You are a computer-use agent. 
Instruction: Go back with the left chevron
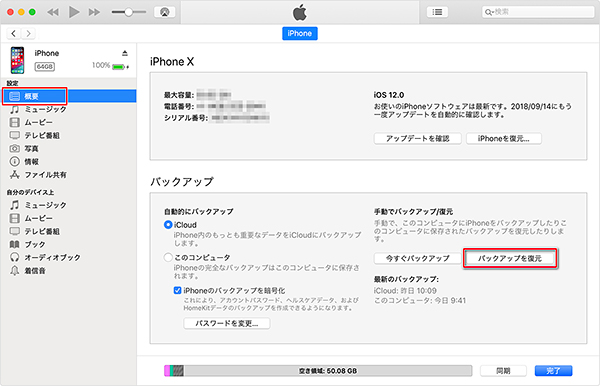tap(14, 34)
